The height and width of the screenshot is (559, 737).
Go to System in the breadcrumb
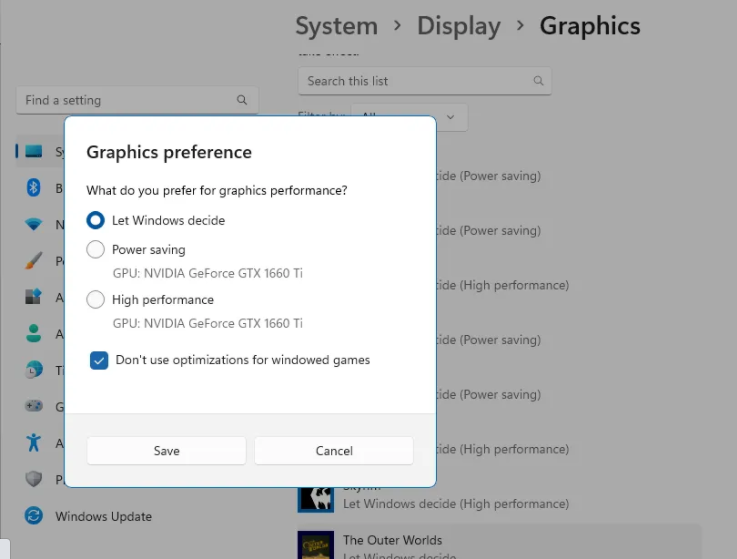click(337, 26)
